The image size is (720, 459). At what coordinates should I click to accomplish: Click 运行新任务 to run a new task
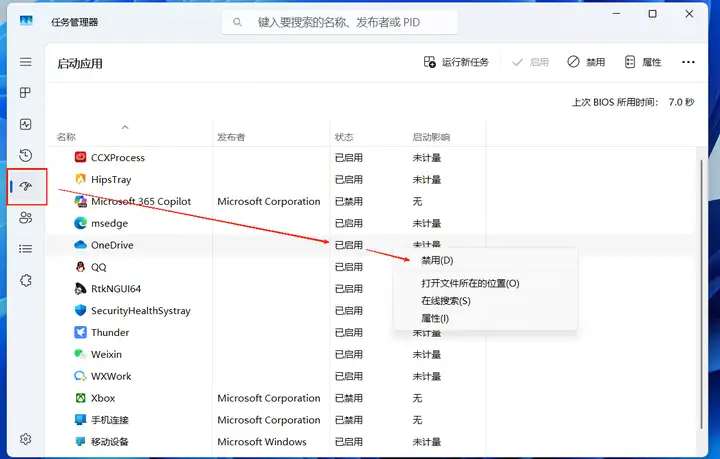tap(456, 62)
